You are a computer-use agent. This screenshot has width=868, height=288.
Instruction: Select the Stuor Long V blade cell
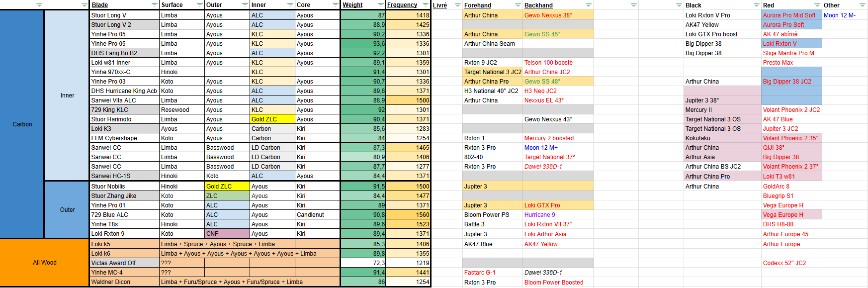click(x=125, y=15)
